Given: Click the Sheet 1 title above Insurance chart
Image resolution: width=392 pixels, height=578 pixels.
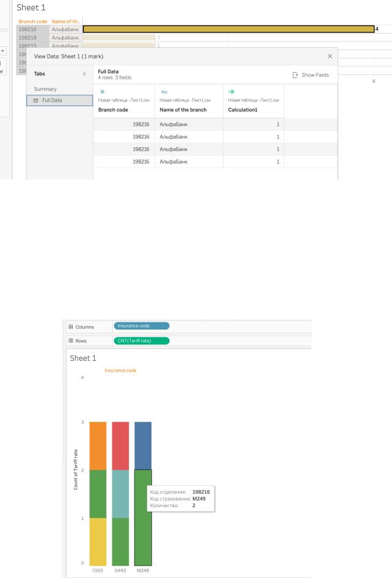Looking at the screenshot, I should point(83,358).
